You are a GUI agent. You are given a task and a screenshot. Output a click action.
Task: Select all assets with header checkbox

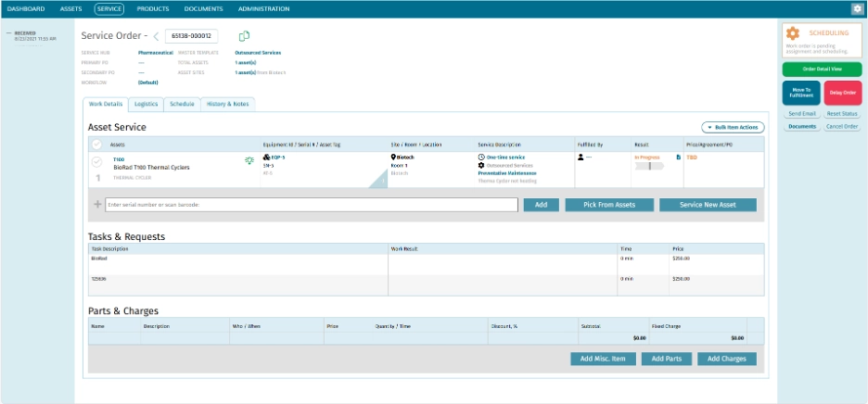(x=96, y=145)
